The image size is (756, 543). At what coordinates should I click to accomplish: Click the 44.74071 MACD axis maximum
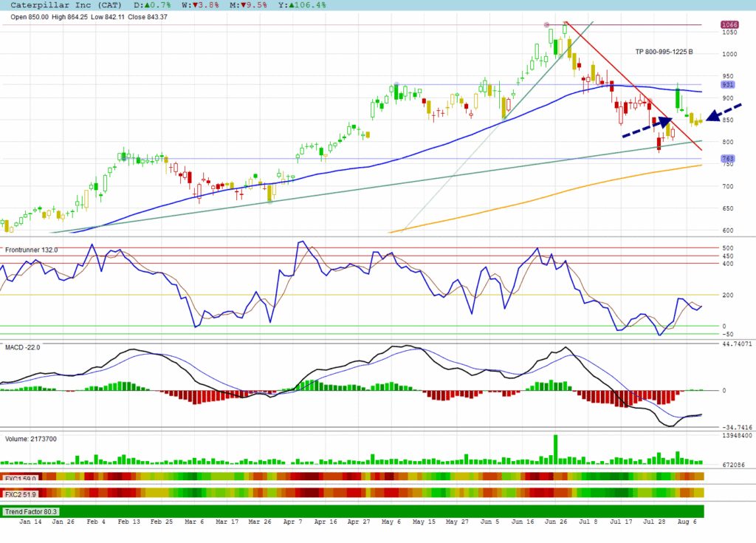click(x=737, y=344)
